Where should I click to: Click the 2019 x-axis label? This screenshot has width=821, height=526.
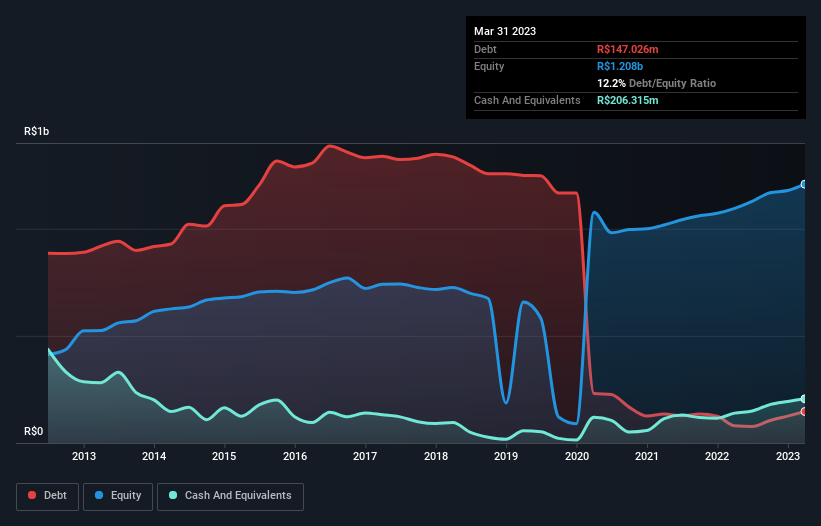click(506, 456)
